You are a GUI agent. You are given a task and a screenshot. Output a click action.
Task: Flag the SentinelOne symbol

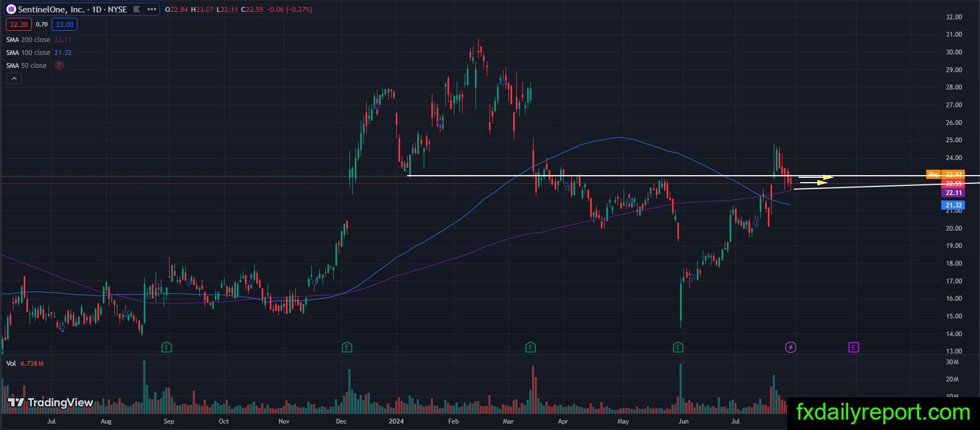[136, 10]
